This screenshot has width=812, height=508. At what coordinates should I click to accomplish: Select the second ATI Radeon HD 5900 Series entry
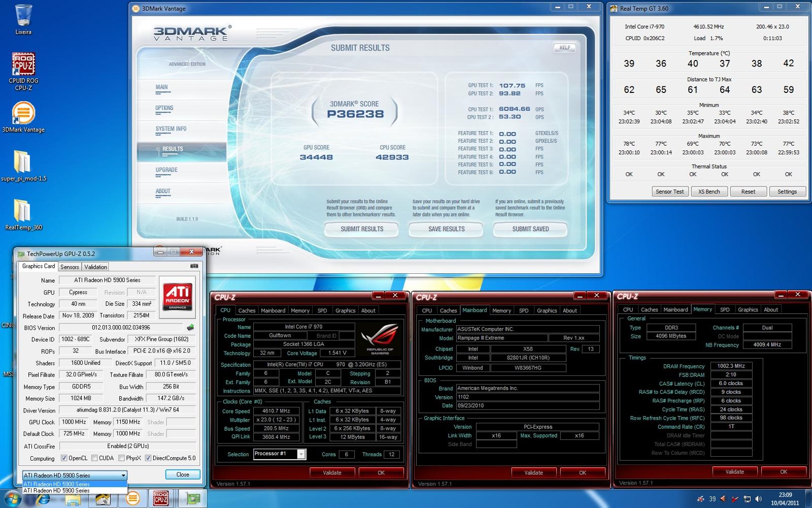[x=75, y=491]
